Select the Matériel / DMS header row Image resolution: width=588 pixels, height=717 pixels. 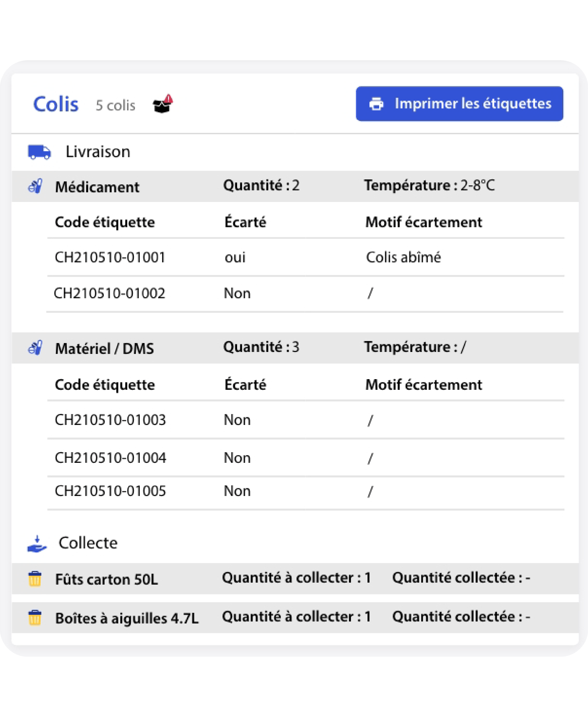(x=295, y=348)
